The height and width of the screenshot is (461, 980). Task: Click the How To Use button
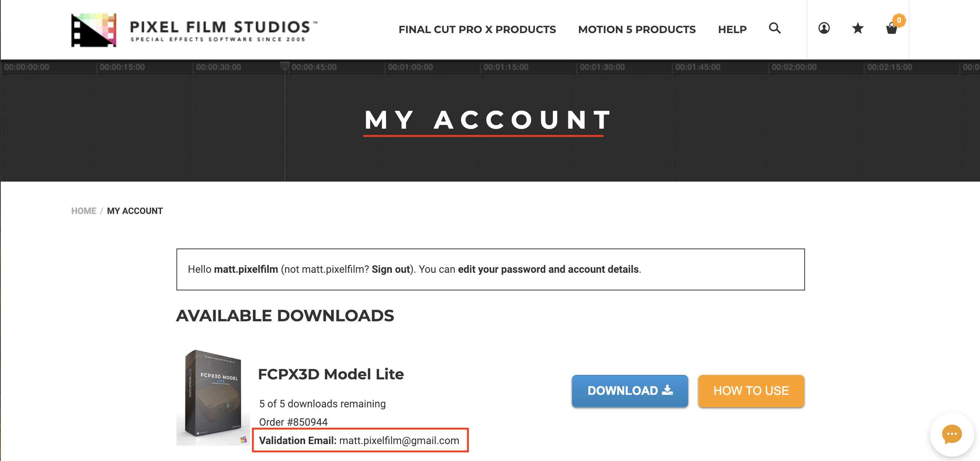tap(751, 391)
